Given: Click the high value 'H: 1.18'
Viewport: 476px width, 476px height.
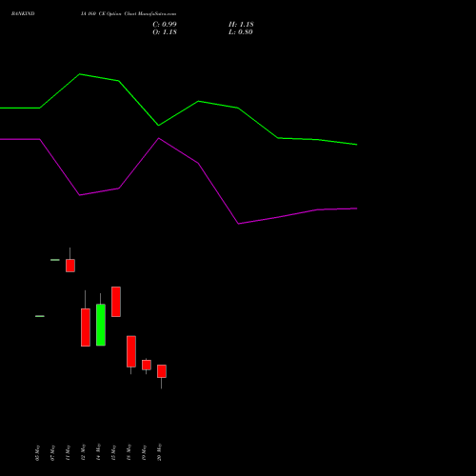Looking at the screenshot, I should (x=241, y=25).
